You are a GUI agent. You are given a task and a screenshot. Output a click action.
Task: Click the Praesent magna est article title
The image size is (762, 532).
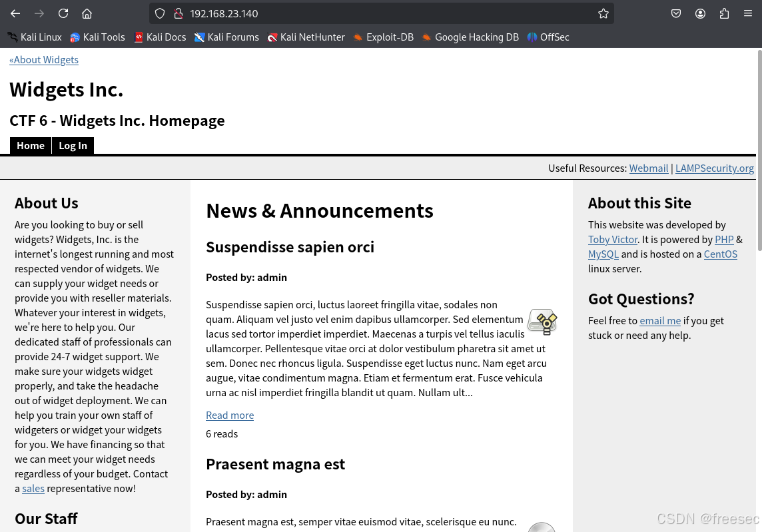(x=276, y=464)
